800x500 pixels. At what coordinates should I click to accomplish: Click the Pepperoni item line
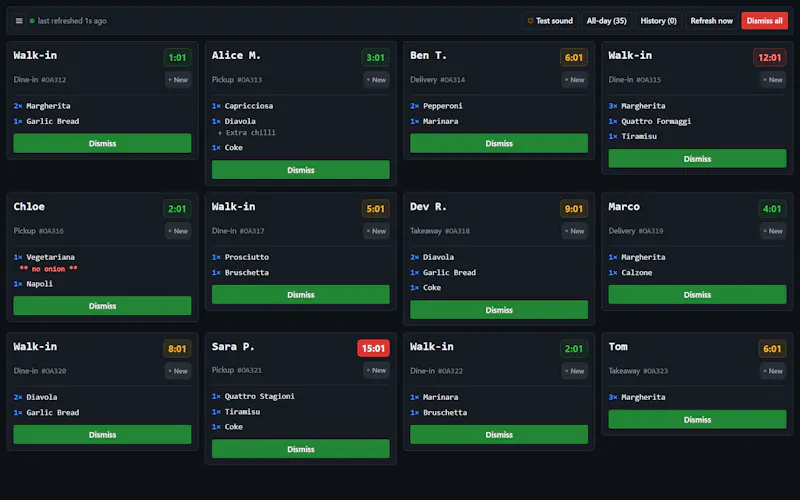tap(436, 106)
